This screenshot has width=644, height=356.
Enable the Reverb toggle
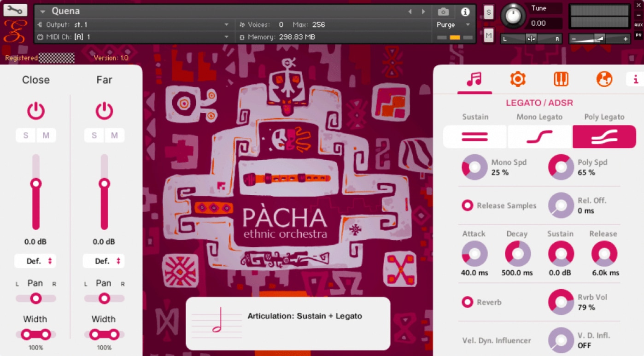pyautogui.click(x=467, y=302)
